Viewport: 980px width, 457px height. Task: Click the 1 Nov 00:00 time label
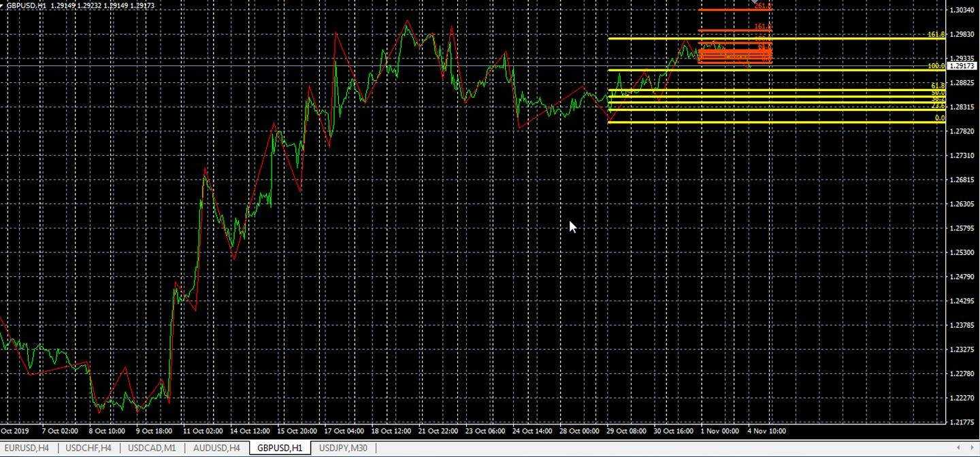point(720,431)
